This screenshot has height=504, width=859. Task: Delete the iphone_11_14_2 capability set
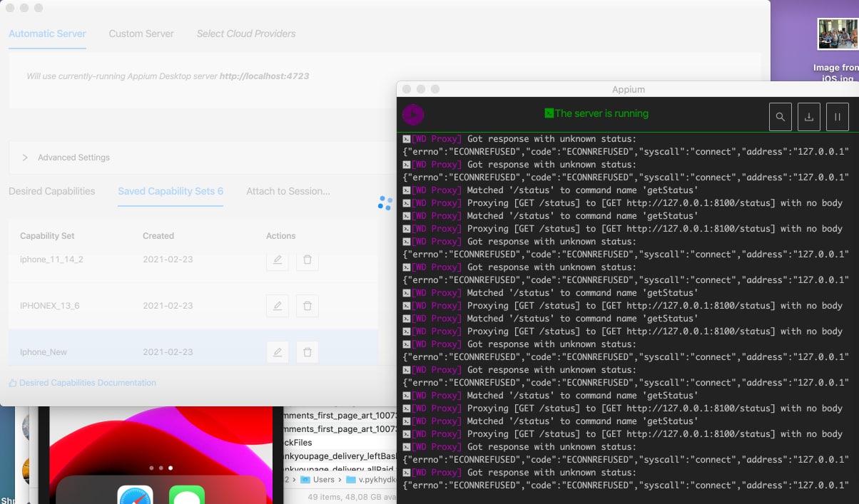(307, 259)
